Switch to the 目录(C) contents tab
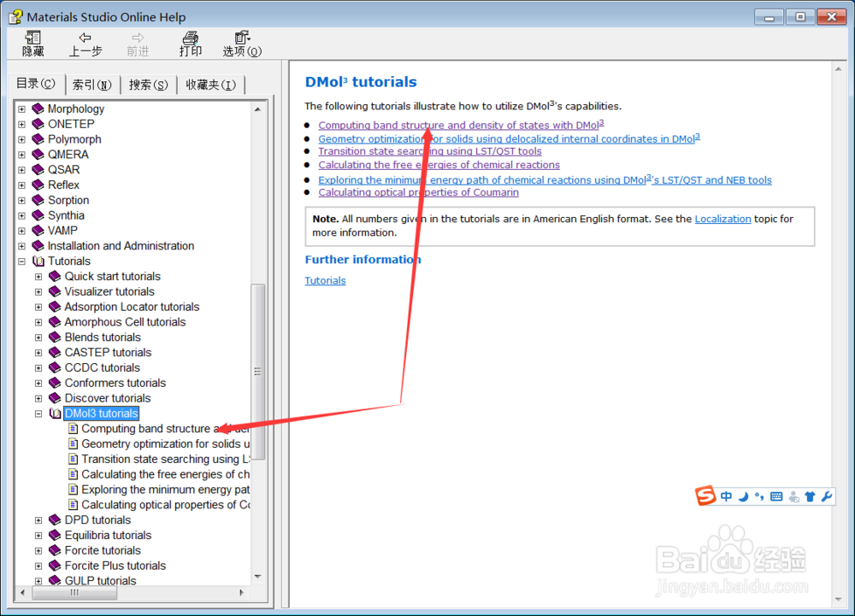The image size is (855, 616). click(x=36, y=84)
